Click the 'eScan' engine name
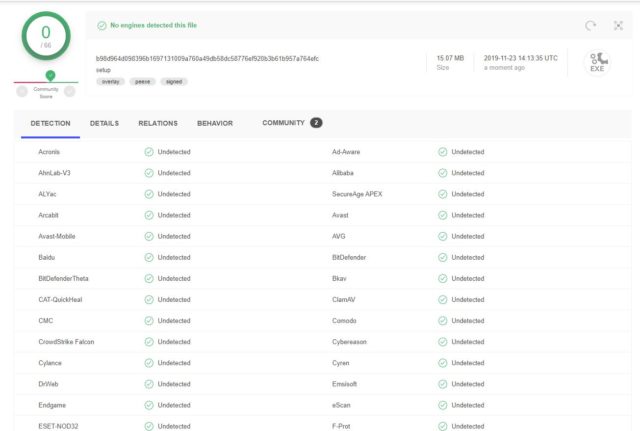Image resolution: width=640 pixels, height=431 pixels. (x=341, y=405)
